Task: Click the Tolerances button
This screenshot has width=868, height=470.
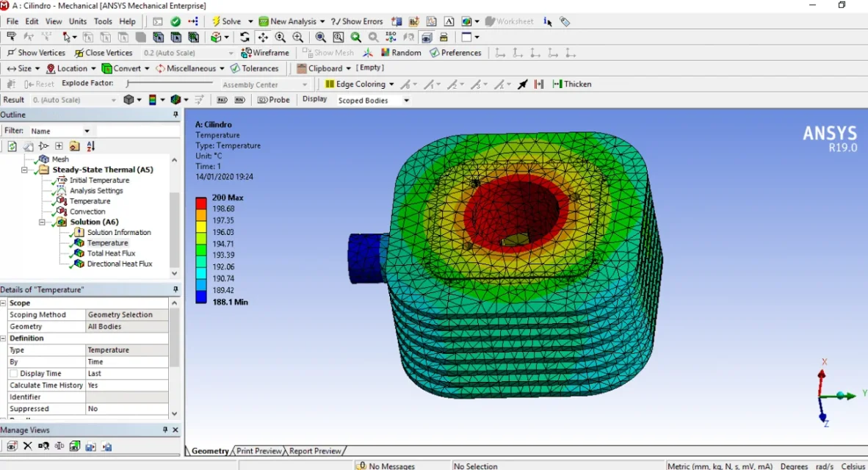Action: 254,68
